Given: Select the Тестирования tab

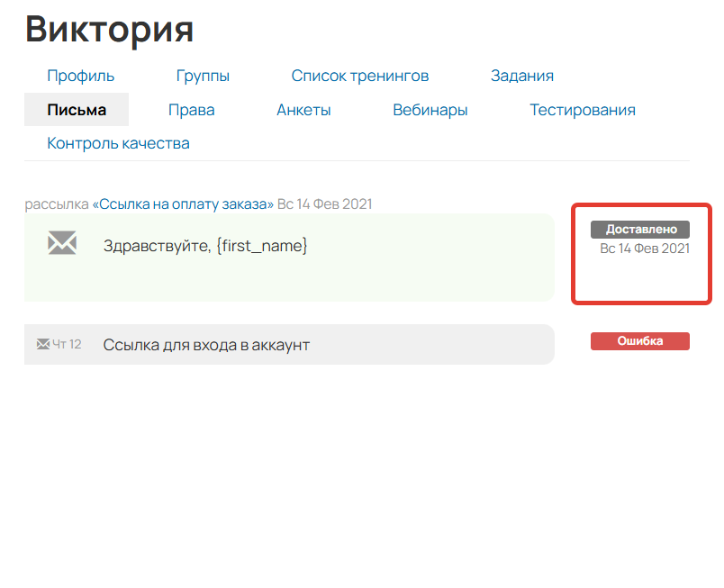Looking at the screenshot, I should 582,109.
